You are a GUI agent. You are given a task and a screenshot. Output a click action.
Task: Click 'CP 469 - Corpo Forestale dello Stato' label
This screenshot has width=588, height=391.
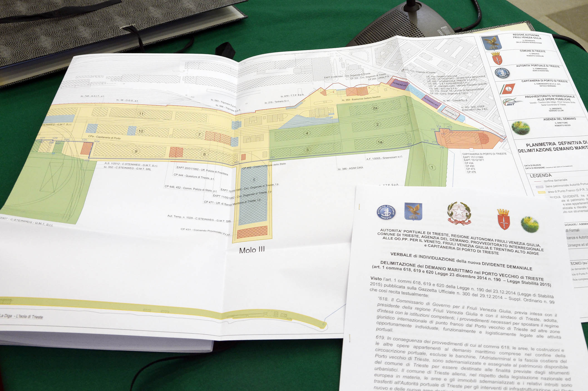(264, 166)
